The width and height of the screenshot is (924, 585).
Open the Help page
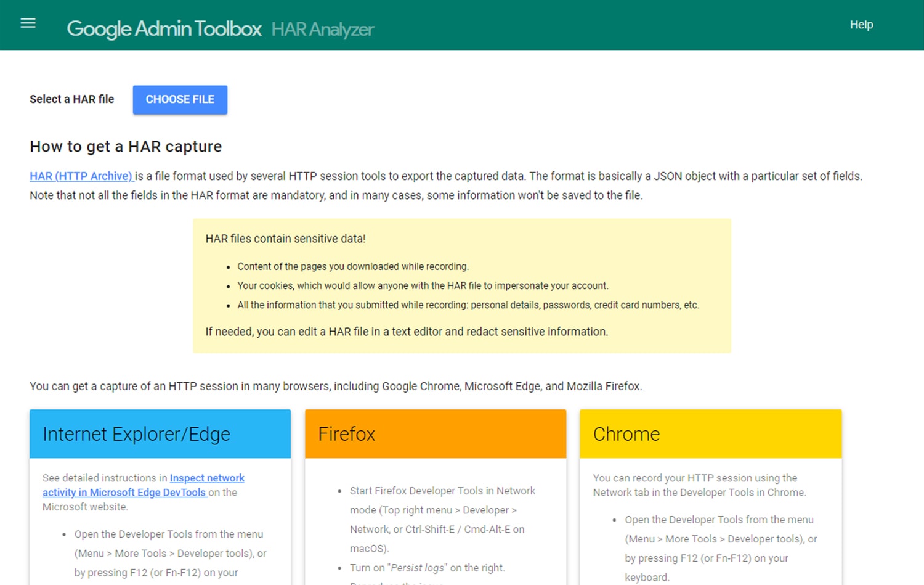[x=861, y=25]
